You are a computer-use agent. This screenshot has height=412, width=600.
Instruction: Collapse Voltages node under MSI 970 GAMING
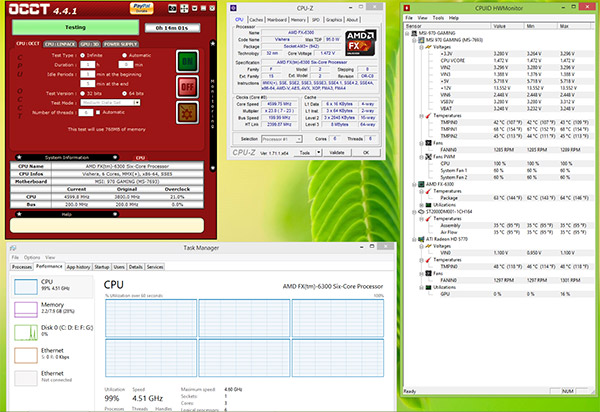421,47
